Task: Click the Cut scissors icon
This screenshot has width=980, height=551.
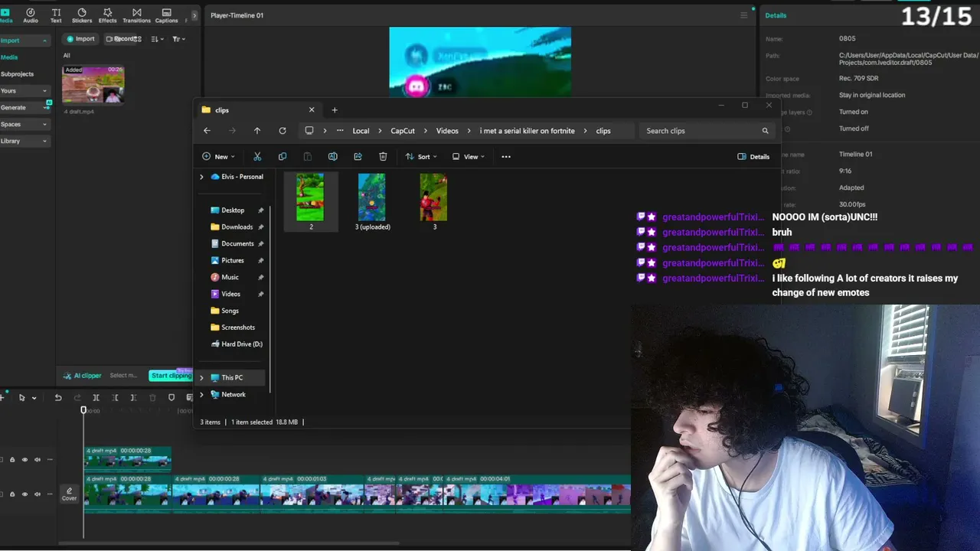Action: (x=257, y=157)
